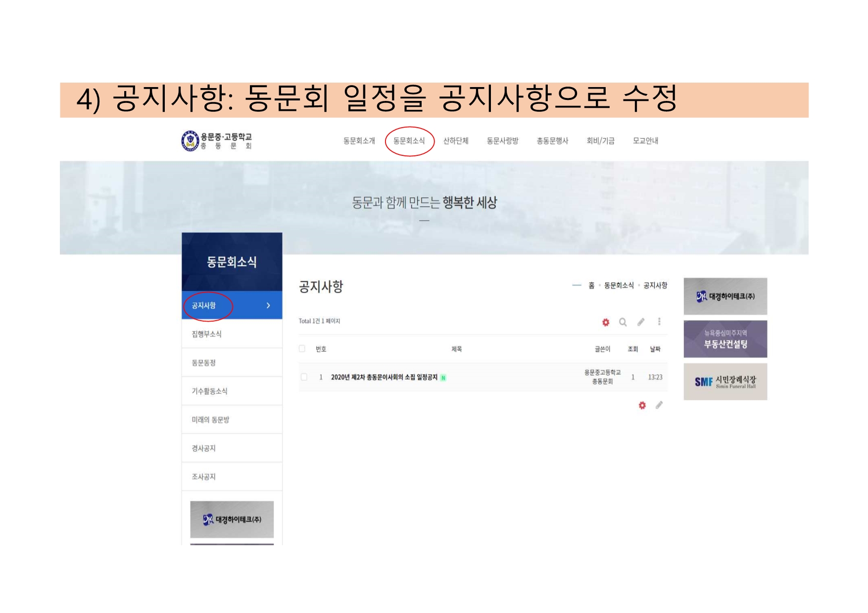Select 조사공지 in the sidebar
868x613 pixels.
(232, 476)
